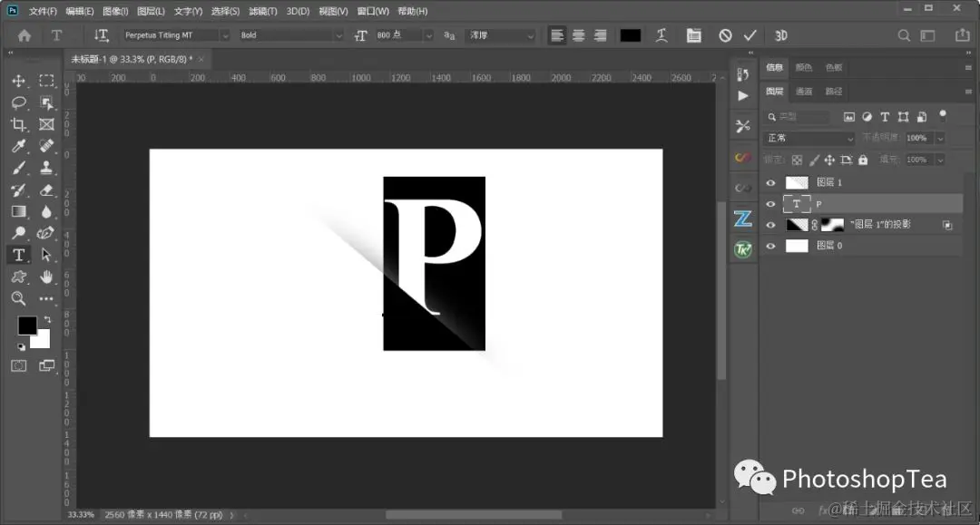The width and height of the screenshot is (980, 525).
Task: Open the layer filter type dropdown
Action: tap(799, 117)
